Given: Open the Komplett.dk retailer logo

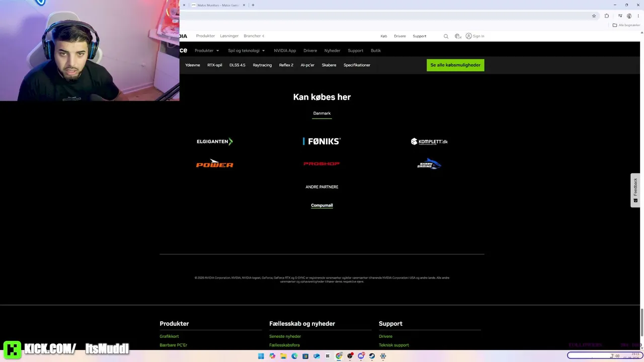Looking at the screenshot, I should [429, 141].
